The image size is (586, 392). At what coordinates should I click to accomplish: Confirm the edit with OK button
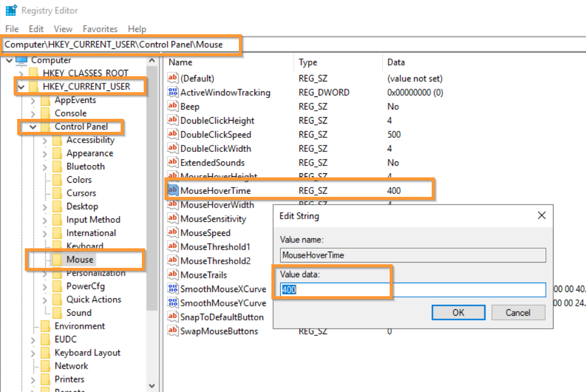point(458,312)
